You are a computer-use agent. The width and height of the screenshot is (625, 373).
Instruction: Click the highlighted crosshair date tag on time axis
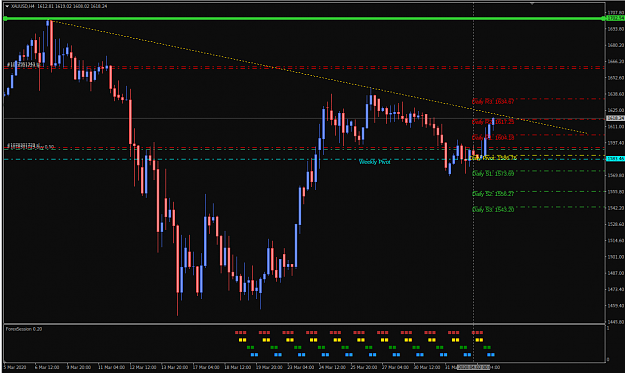[474, 367]
